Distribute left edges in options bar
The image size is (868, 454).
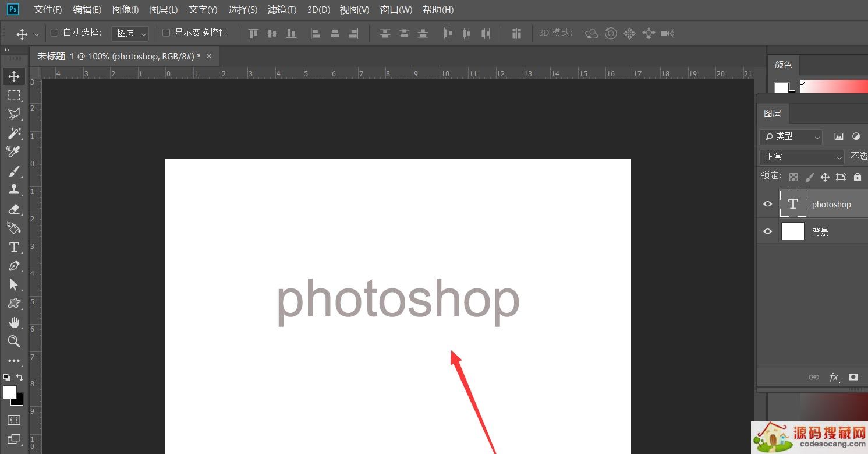pyautogui.click(x=448, y=34)
